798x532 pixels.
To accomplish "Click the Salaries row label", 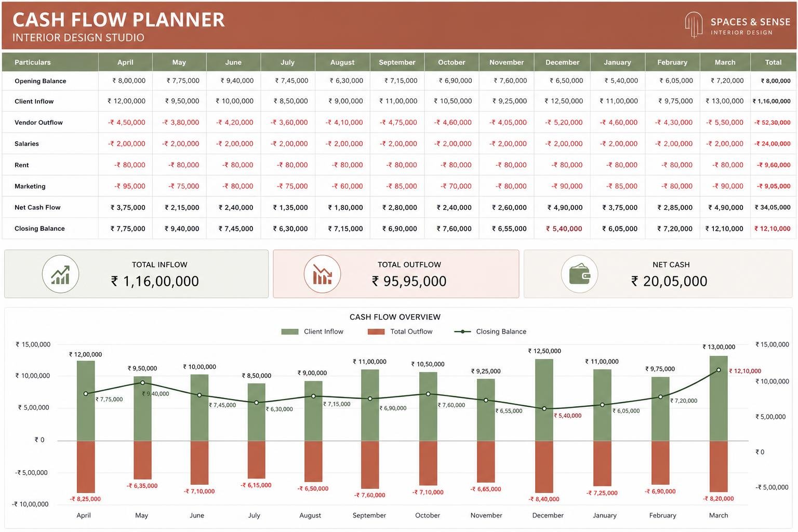I will tap(26, 144).
